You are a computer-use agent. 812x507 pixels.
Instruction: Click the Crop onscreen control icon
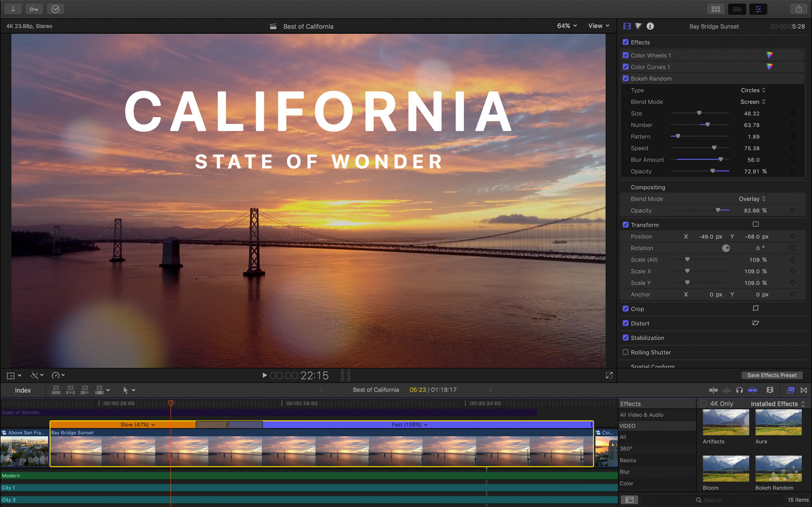(x=755, y=309)
